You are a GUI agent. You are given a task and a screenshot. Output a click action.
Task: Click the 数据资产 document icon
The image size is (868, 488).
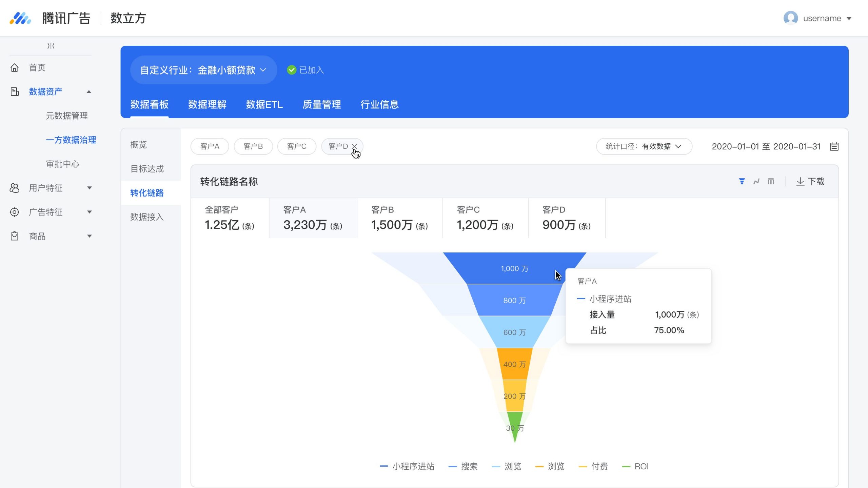pyautogui.click(x=15, y=91)
